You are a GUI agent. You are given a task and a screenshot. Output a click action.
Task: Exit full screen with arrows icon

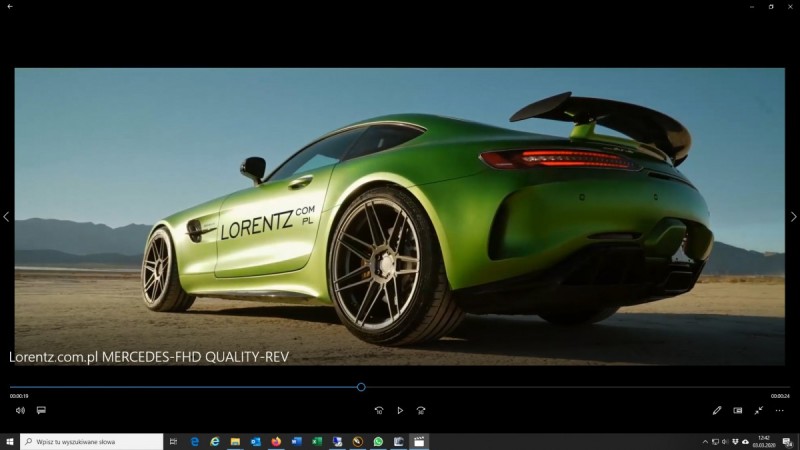[x=759, y=410]
